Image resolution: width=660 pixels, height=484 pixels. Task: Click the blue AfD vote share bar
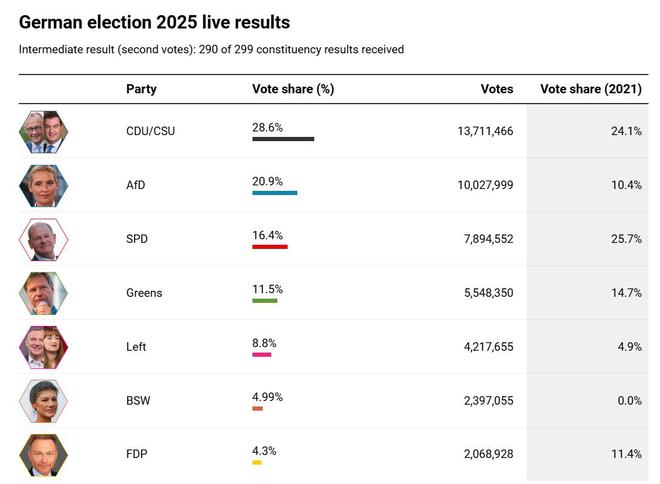274,193
